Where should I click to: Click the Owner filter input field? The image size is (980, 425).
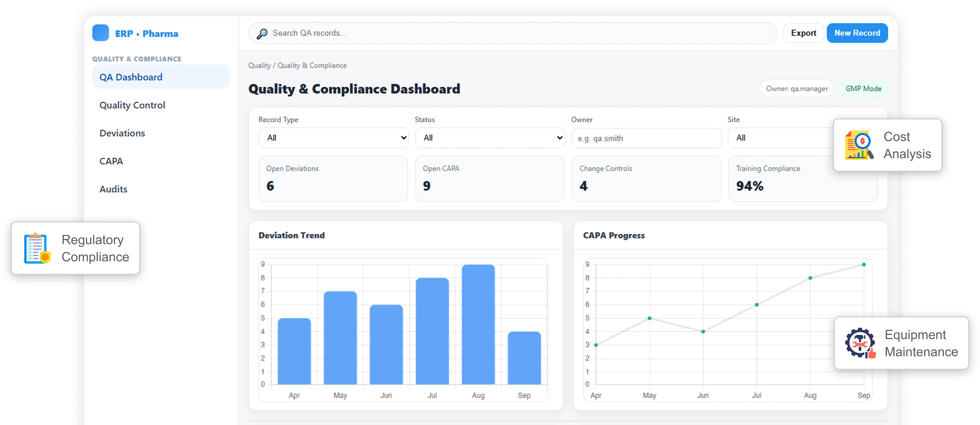646,138
